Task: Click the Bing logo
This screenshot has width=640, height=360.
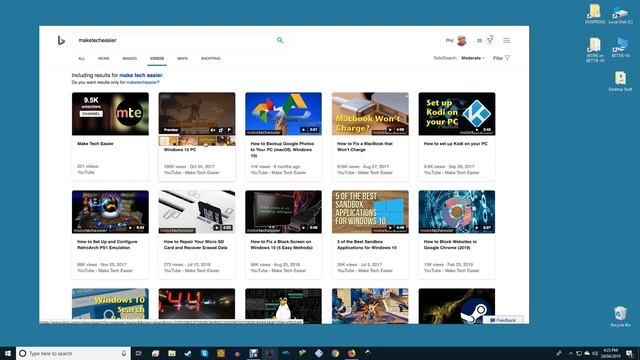Action: [x=61, y=40]
